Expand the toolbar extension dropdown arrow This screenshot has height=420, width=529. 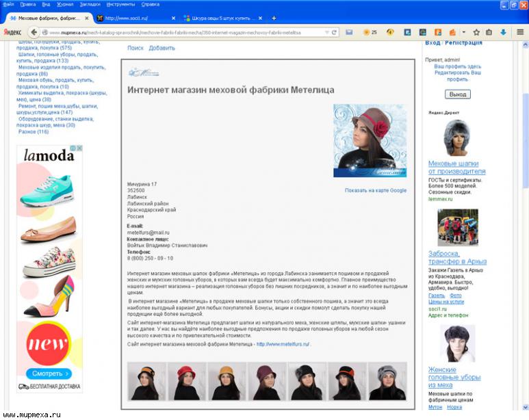(463, 32)
